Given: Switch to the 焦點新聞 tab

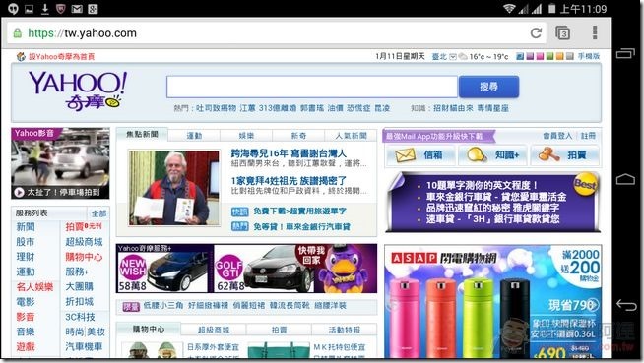Looking at the screenshot, I should tap(142, 135).
